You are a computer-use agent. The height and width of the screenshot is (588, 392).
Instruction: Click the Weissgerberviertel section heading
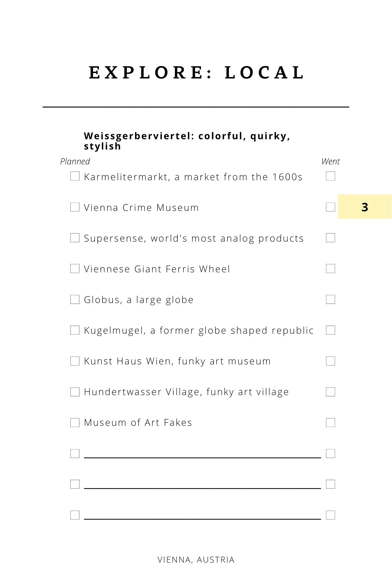pyautogui.click(x=187, y=141)
